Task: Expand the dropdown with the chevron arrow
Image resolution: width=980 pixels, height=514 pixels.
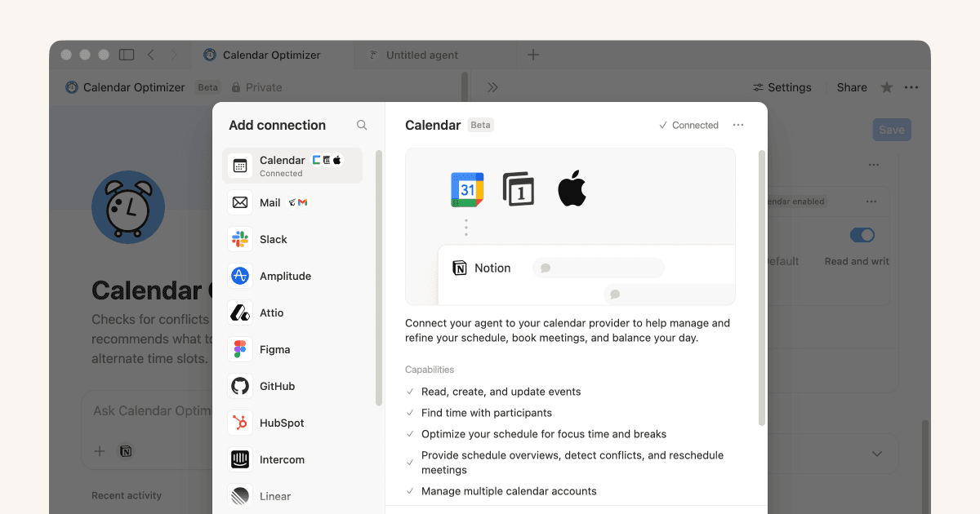Action: (x=877, y=454)
